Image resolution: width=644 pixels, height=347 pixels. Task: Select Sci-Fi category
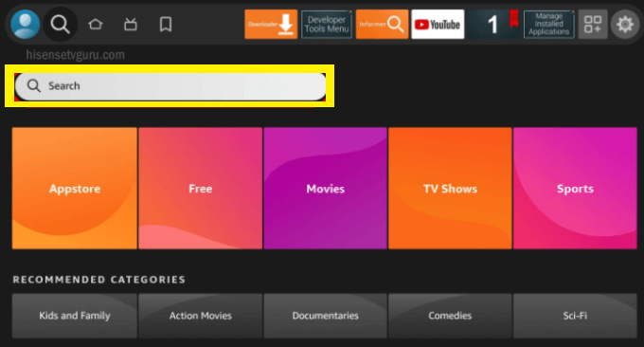(x=575, y=316)
